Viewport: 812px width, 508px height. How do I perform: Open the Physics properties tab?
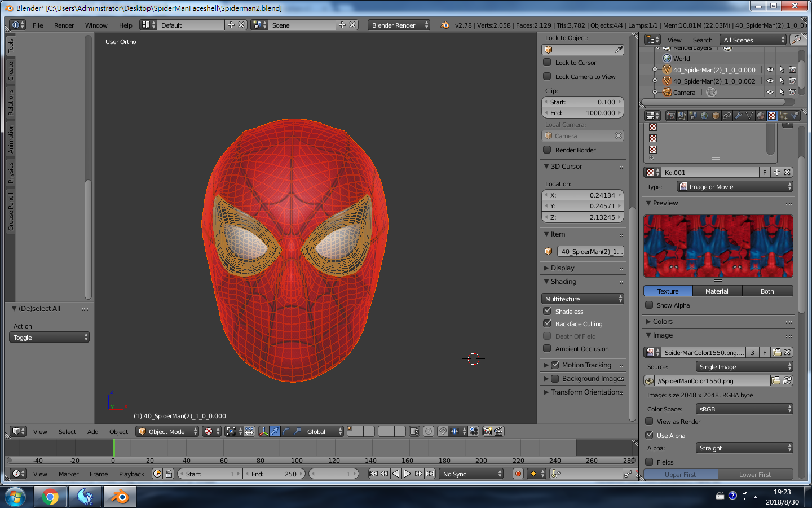click(x=795, y=116)
